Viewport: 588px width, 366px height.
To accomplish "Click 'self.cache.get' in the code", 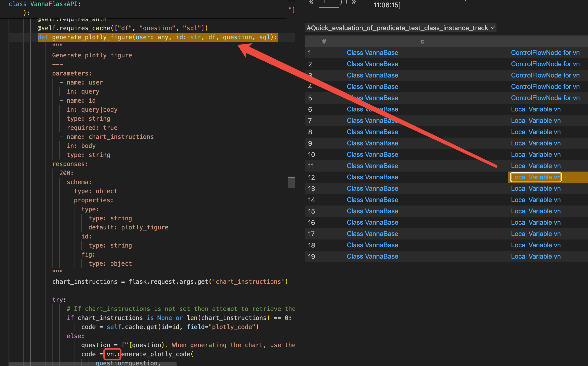I will [132, 327].
